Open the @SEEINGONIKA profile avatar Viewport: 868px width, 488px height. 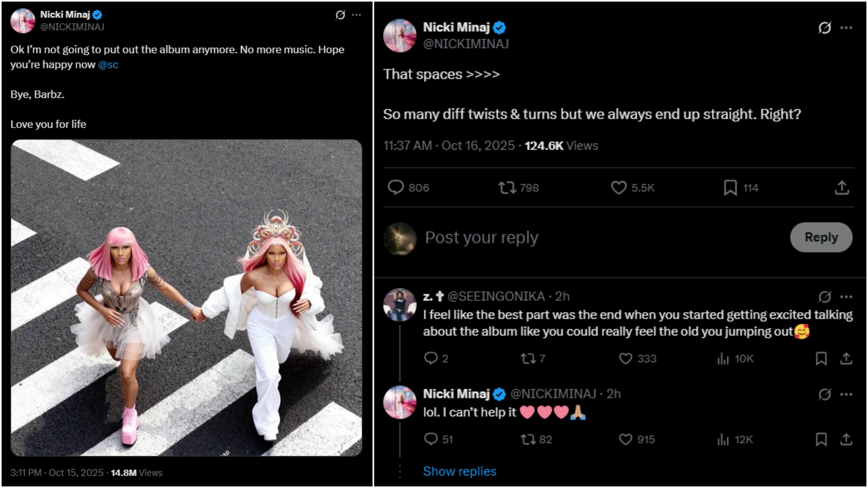tap(400, 305)
